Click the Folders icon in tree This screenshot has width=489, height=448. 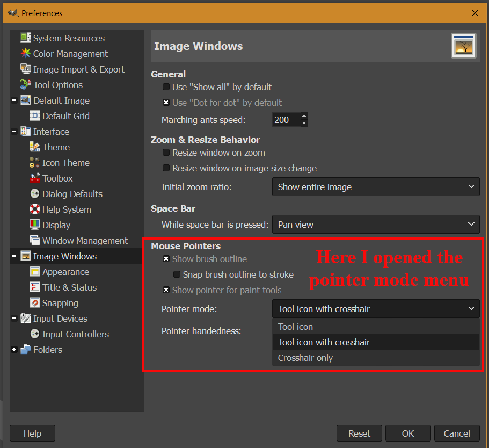click(x=26, y=350)
